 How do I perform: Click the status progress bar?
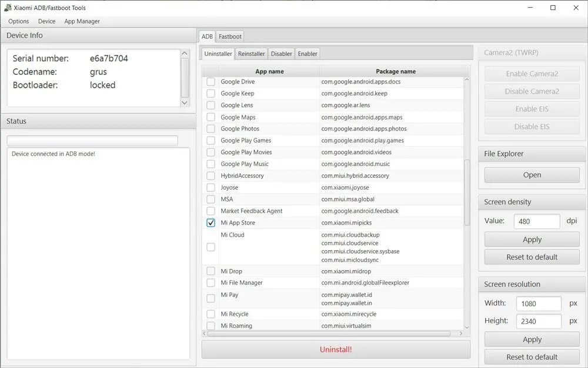coord(92,141)
